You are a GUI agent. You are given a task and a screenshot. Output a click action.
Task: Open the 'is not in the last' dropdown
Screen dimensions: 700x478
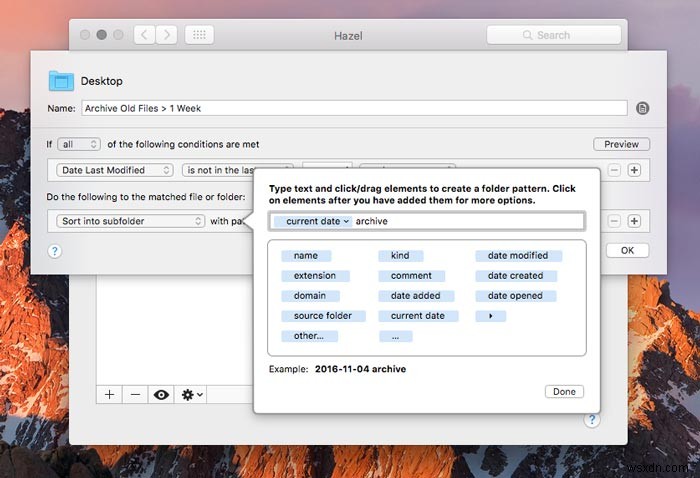tap(219, 170)
